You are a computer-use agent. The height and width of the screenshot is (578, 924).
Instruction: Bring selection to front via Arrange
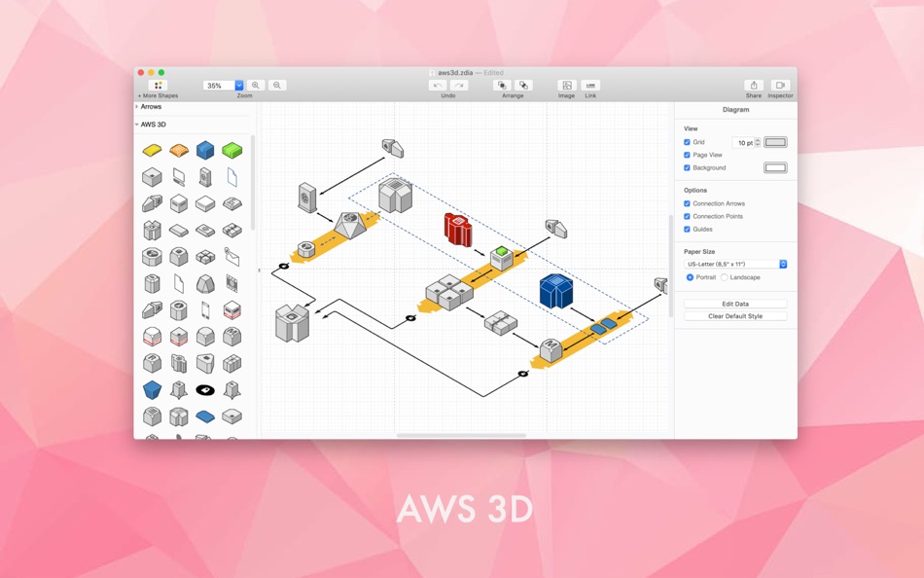click(x=502, y=86)
